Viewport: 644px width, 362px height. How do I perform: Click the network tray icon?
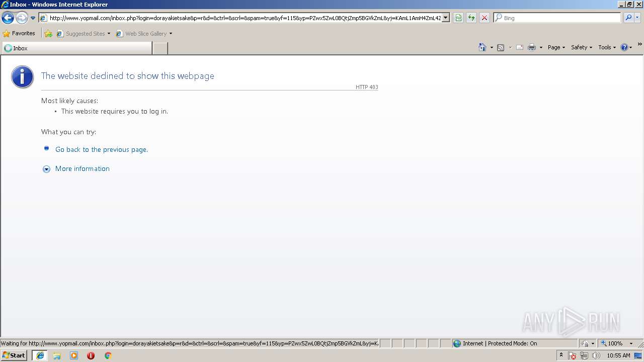click(x=584, y=355)
